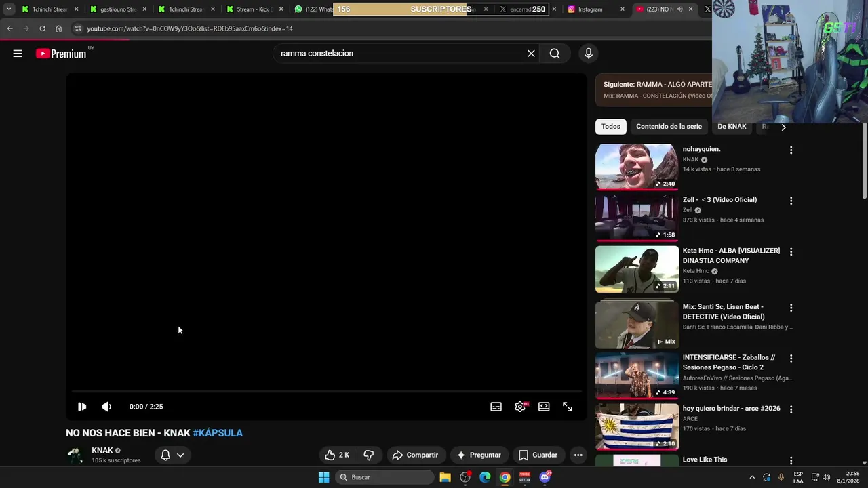
Task: Share the video via Compartir
Action: 415,455
